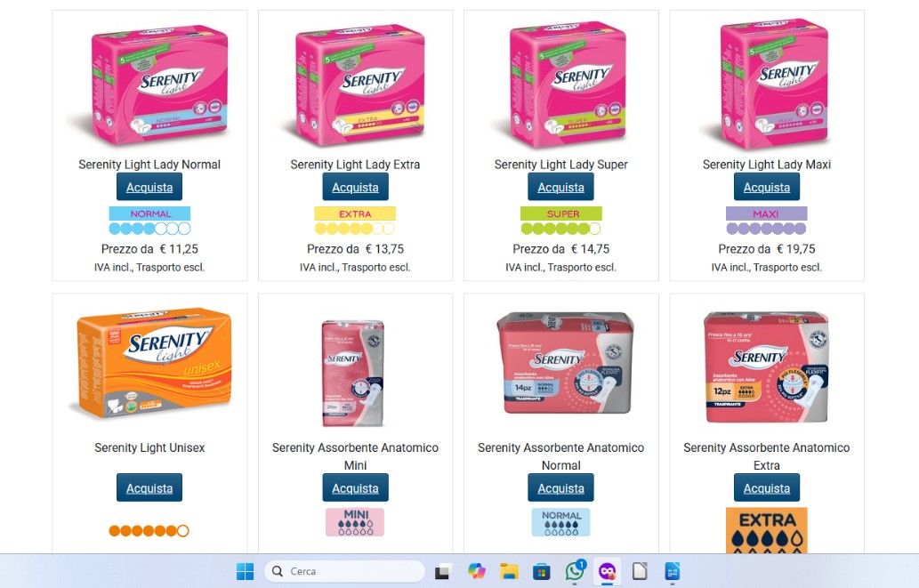This screenshot has height=588, width=919.
Task: Open the blank document LibreOffice icon
Action: pyautogui.click(x=640, y=571)
